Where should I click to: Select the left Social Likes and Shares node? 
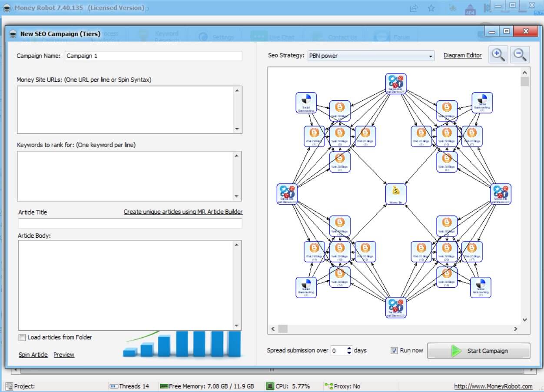[x=287, y=194]
